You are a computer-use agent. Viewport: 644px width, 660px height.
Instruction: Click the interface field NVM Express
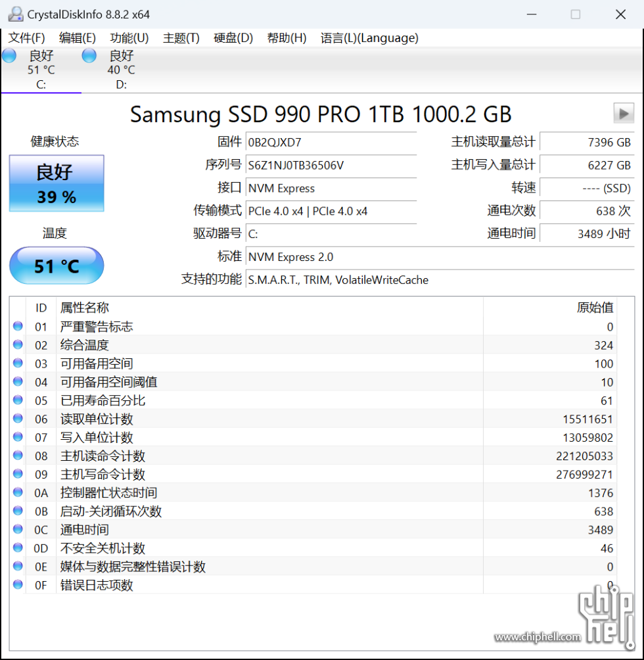point(331,188)
